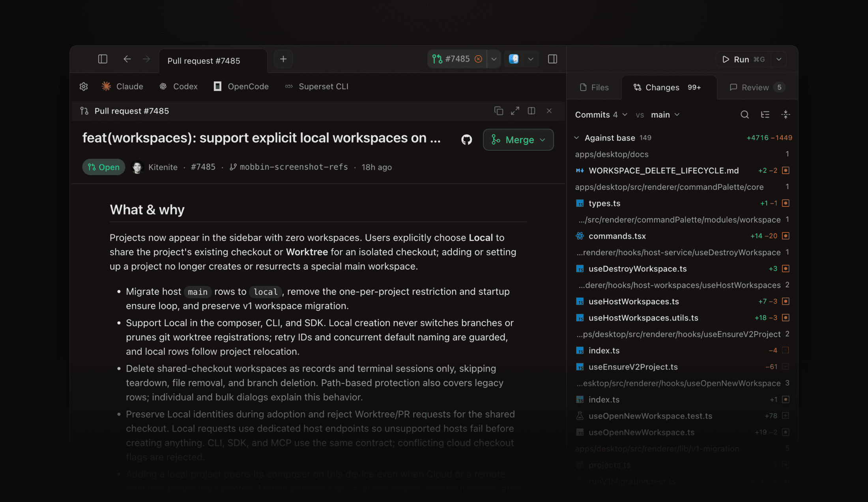Go forward with the right arrow

146,59
